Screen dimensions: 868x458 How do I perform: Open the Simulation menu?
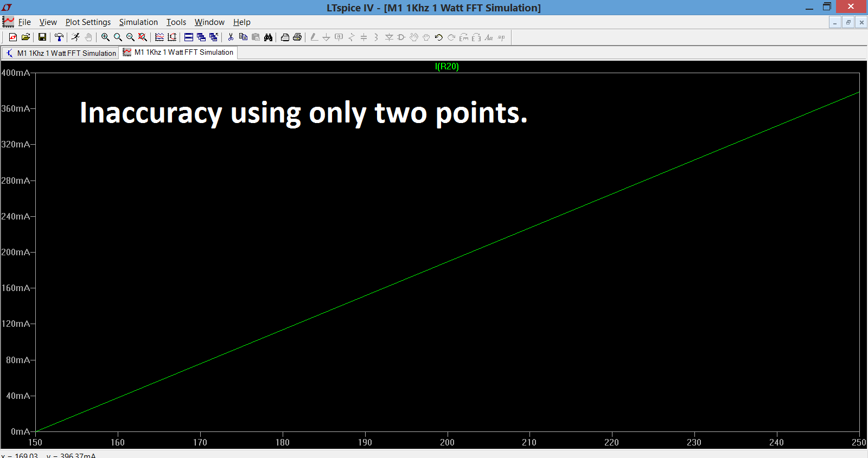138,22
